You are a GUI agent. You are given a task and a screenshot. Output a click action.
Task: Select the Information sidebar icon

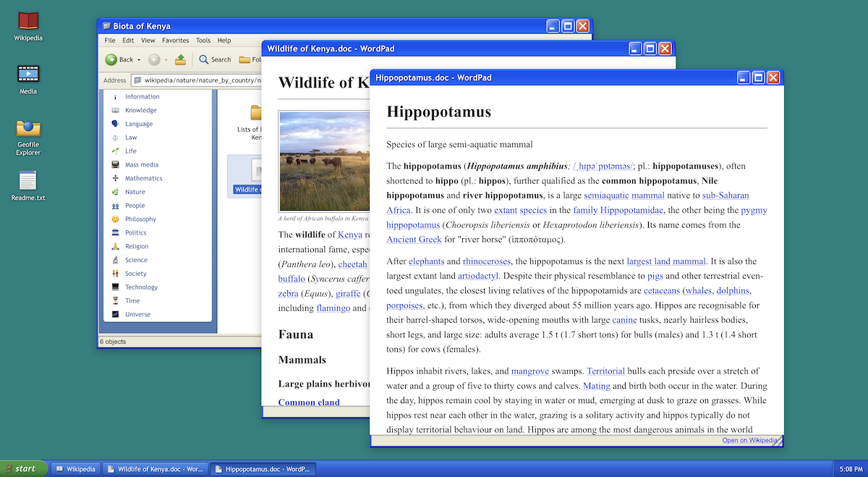[x=115, y=97]
